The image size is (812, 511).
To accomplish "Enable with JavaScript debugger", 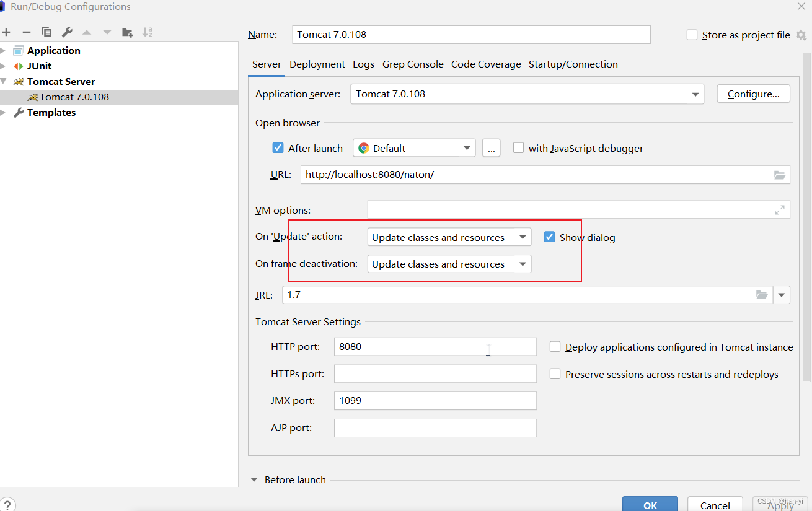I will (518, 148).
